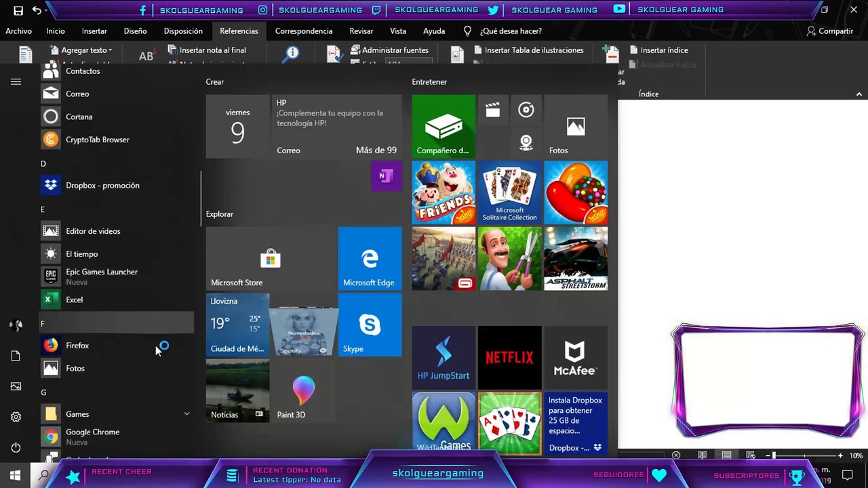The height and width of the screenshot is (488, 868).
Task: Click Administrar fuentes
Action: click(389, 50)
